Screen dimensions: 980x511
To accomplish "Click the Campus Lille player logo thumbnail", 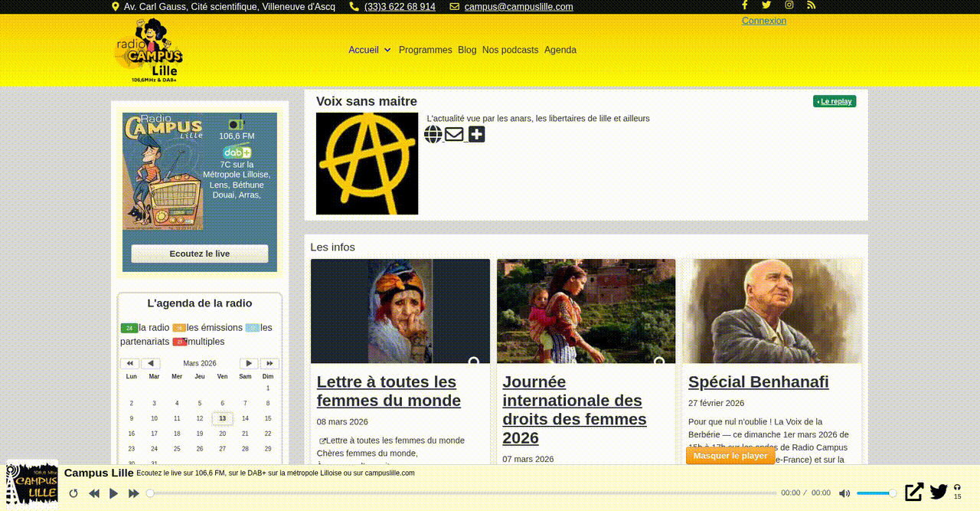I will 32,485.
